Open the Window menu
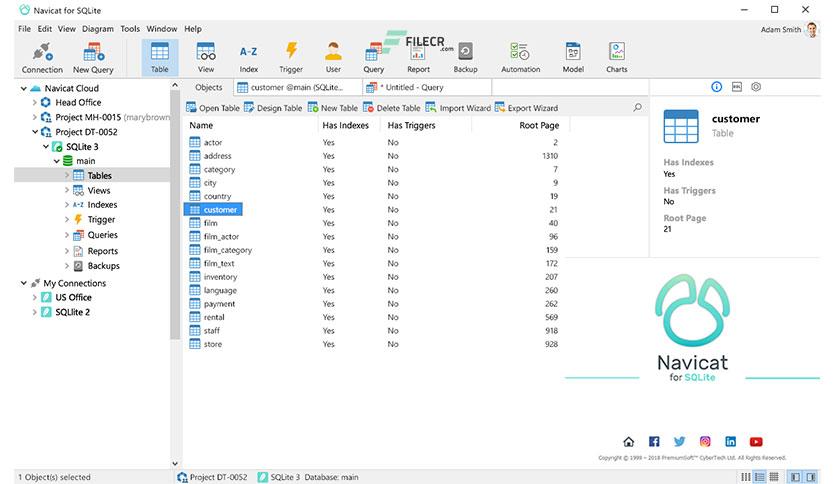 (x=162, y=29)
